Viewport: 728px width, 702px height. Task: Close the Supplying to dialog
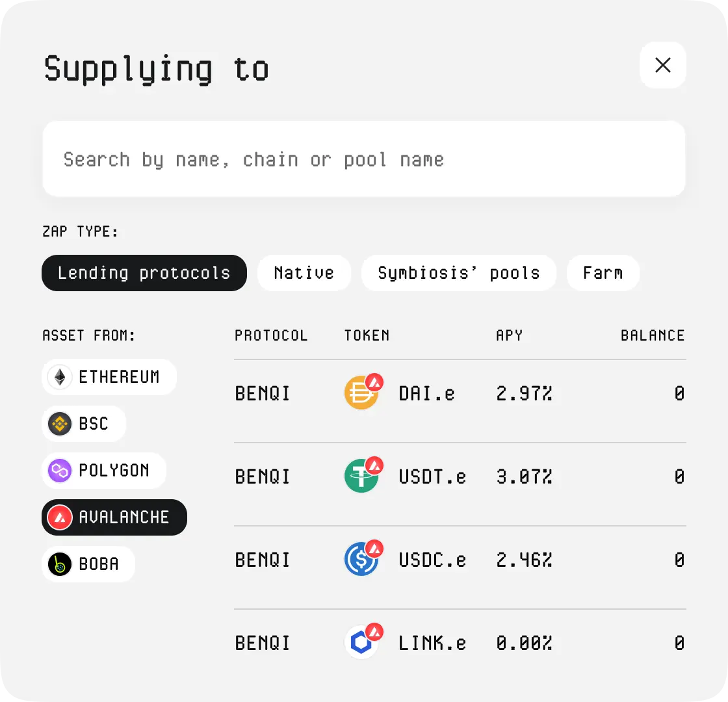[x=663, y=65]
